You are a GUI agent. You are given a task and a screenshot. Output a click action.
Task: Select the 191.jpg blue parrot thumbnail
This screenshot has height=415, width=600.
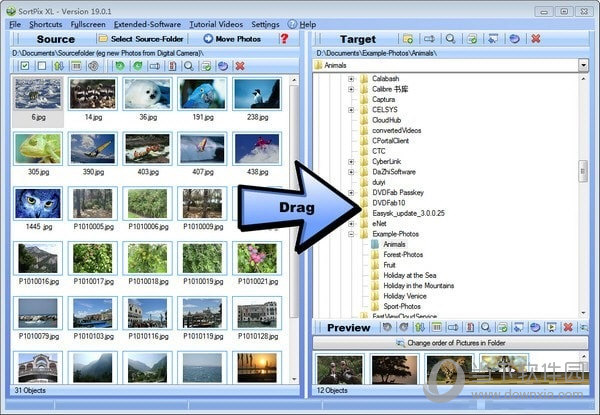click(x=202, y=94)
